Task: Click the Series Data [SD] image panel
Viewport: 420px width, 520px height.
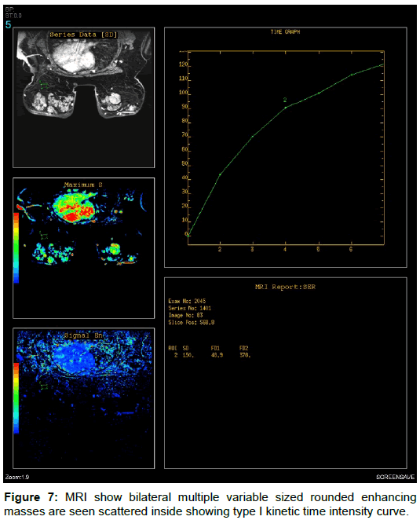Action: 83,97
